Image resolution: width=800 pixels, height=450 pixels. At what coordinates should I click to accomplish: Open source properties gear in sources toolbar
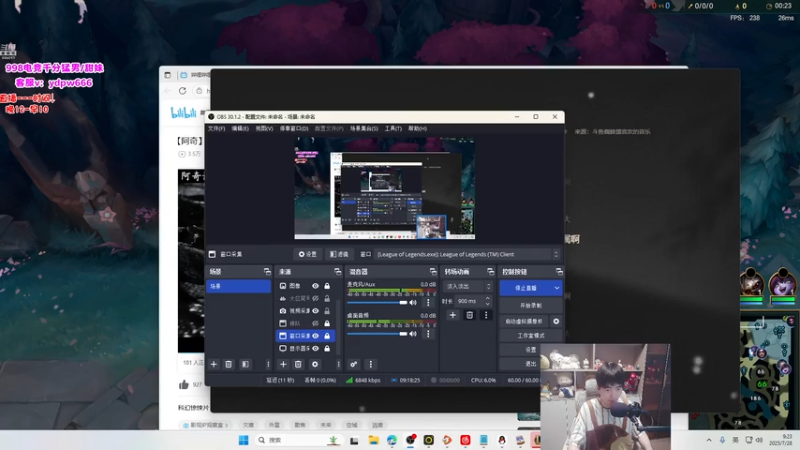coord(315,364)
